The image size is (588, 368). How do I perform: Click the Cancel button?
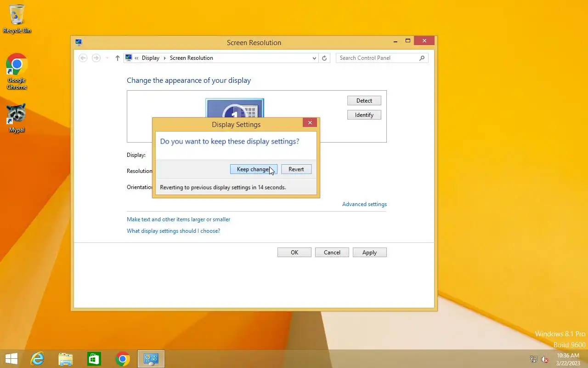click(x=332, y=253)
